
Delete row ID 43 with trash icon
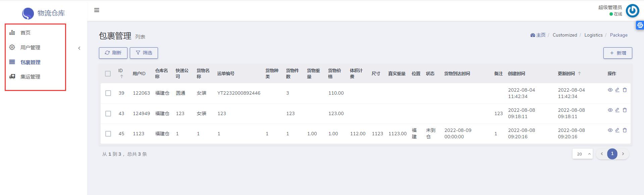pos(625,110)
